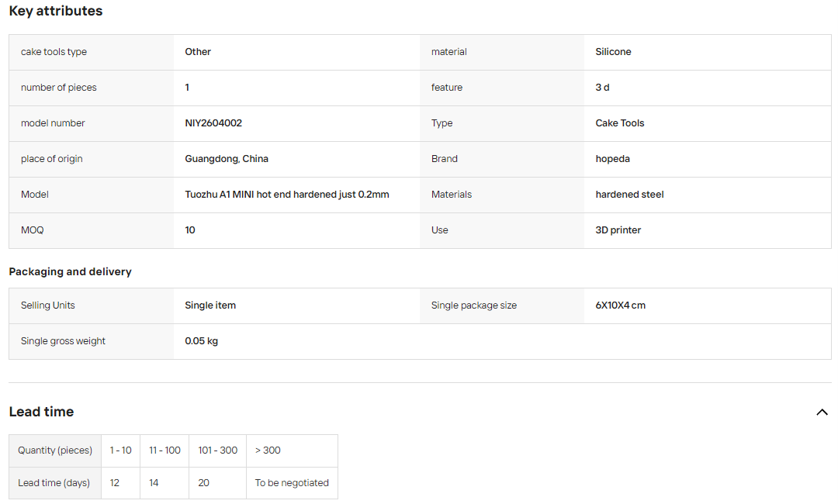Click 'Packaging and delivery' heading

coord(70,271)
